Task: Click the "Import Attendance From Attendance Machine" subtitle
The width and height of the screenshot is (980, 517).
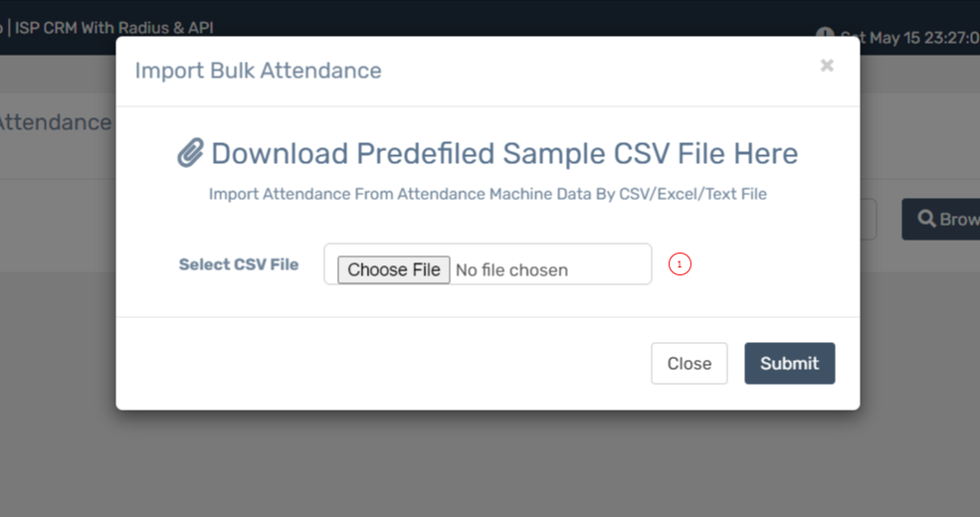Action: tap(488, 194)
